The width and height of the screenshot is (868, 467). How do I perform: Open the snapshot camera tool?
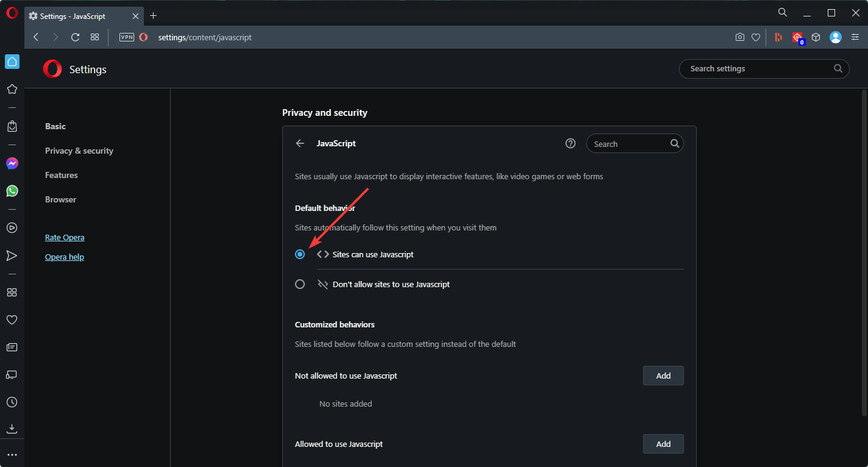coord(739,37)
